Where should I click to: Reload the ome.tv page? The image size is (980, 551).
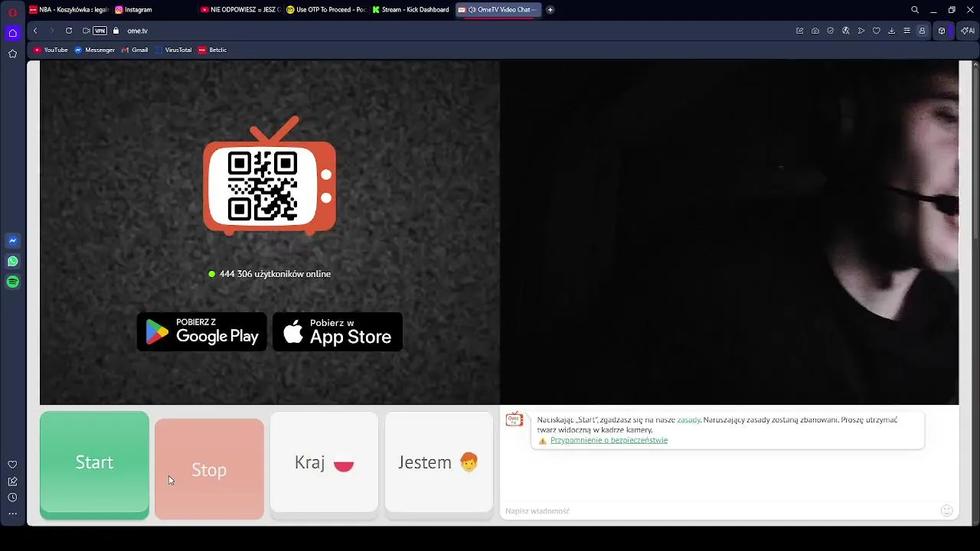[x=69, y=31]
